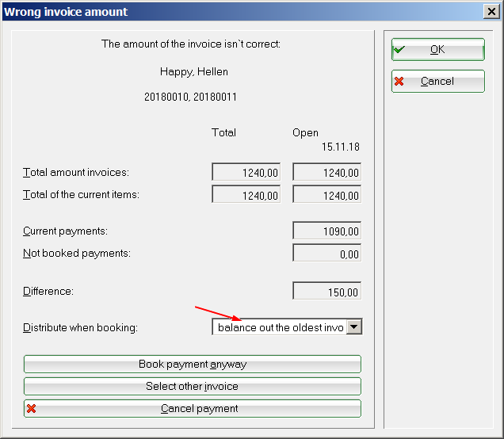Click the red X icon on Cancel payment

point(32,409)
